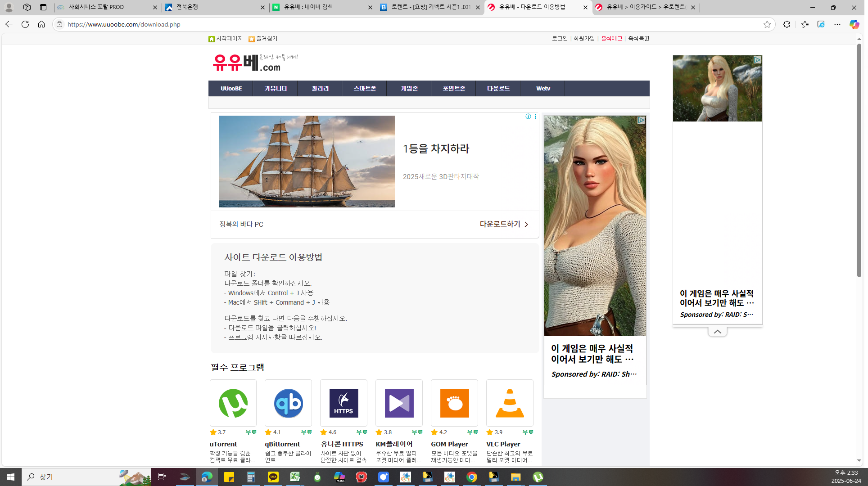This screenshot has width=868, height=486.
Task: Click the 즐겨찾기 link
Action: 263,39
